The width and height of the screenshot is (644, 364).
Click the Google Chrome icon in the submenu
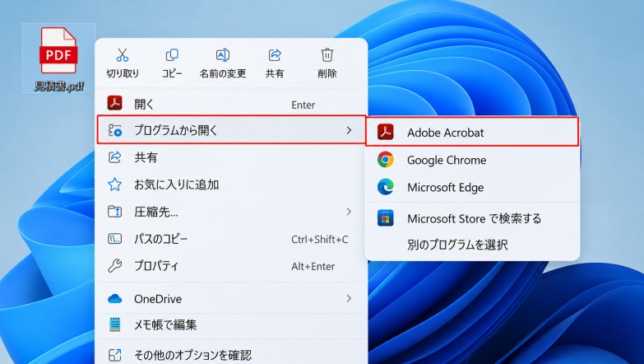385,160
